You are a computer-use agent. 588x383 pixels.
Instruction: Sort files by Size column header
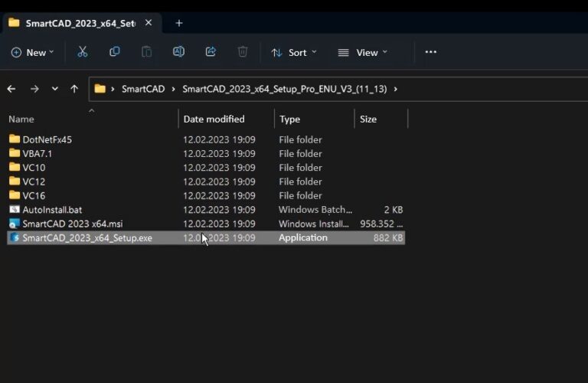click(x=368, y=119)
